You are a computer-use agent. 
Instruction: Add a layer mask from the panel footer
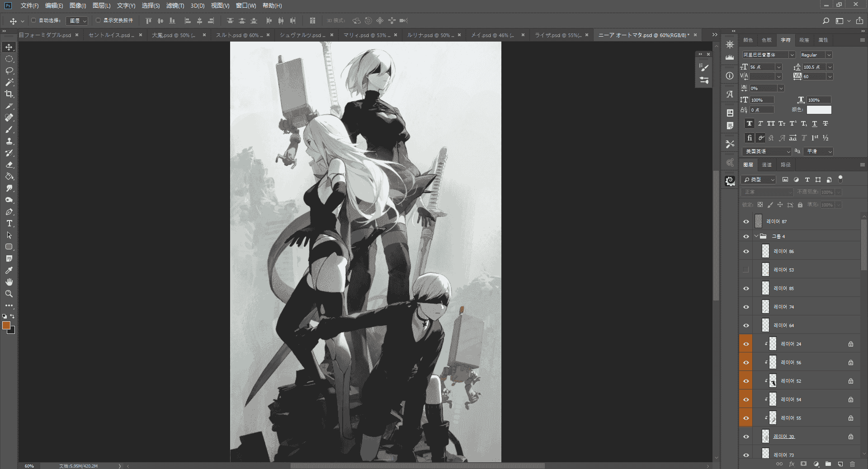tap(803, 464)
